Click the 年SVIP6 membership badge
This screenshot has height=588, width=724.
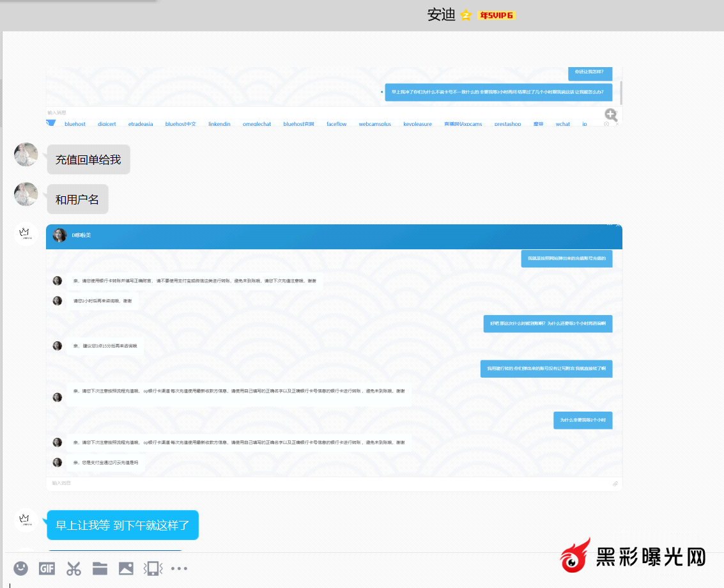click(x=497, y=15)
